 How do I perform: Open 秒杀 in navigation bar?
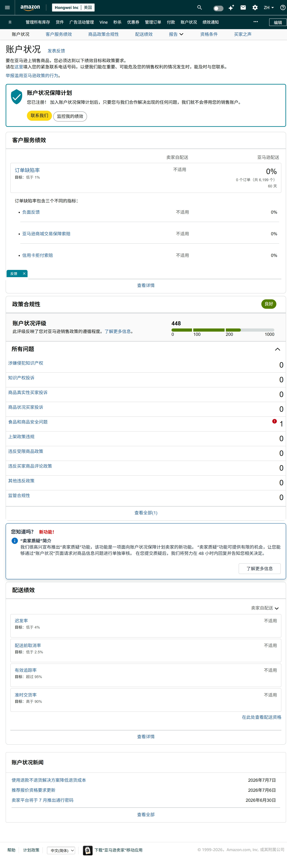click(x=117, y=22)
